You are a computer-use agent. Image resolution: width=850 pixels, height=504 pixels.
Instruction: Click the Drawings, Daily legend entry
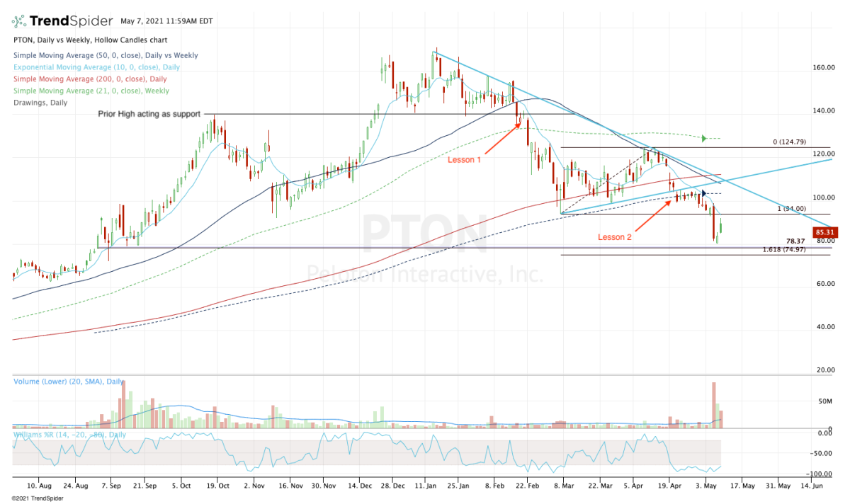(40, 103)
